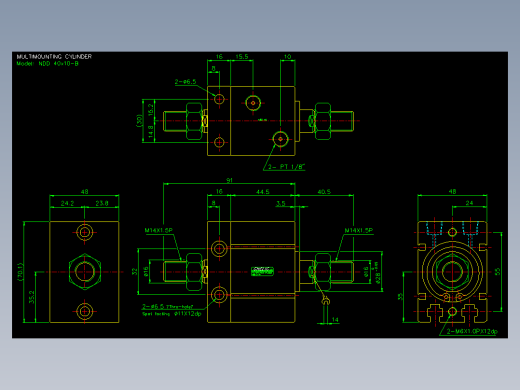This screenshot has height=390, width=520.
Task: Click the 2-φ6.5 callout in top view
Action: coord(185,82)
